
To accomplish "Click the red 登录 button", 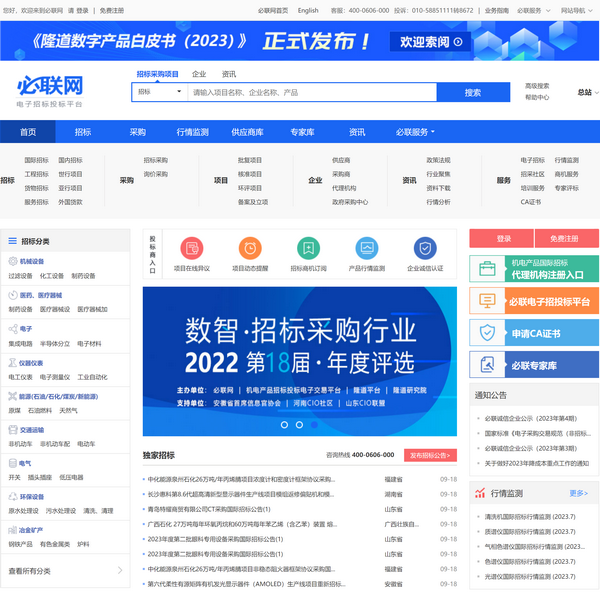I will coord(503,239).
